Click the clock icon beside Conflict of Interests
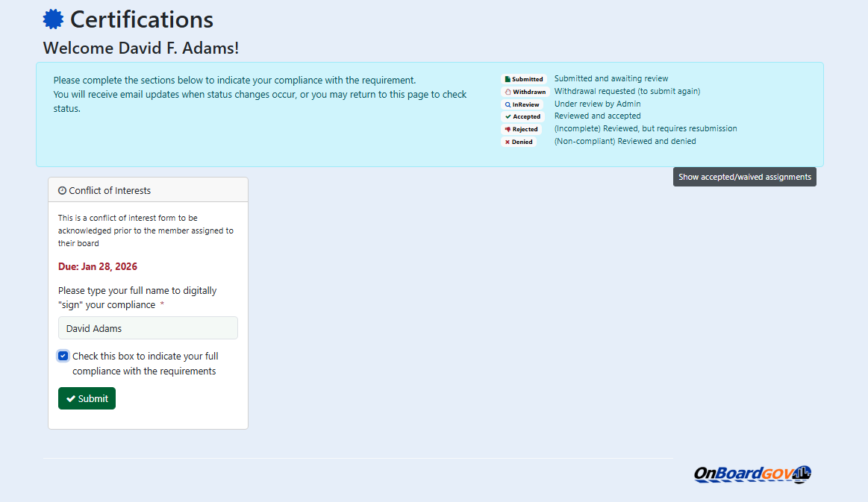The height and width of the screenshot is (502, 868). tap(62, 190)
